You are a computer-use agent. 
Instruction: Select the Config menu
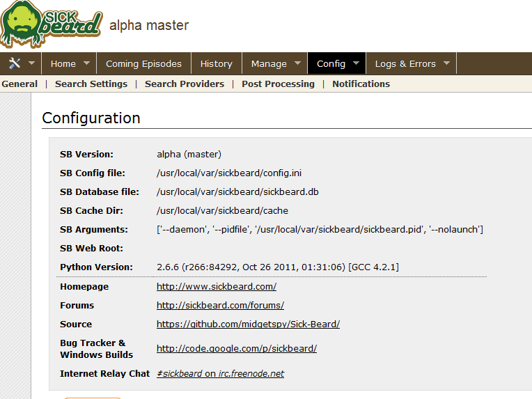331,64
